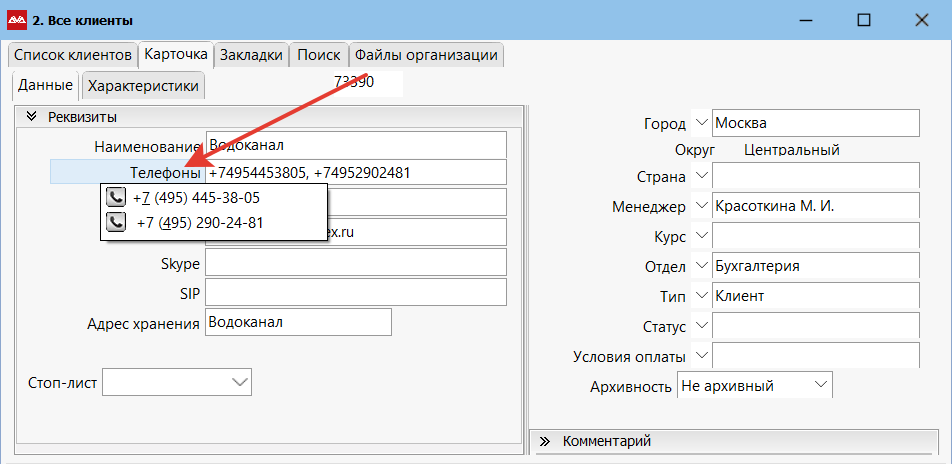Image resolution: width=952 pixels, height=464 pixels.
Task: Switch to Характеристики sub-tab
Action: tap(143, 86)
